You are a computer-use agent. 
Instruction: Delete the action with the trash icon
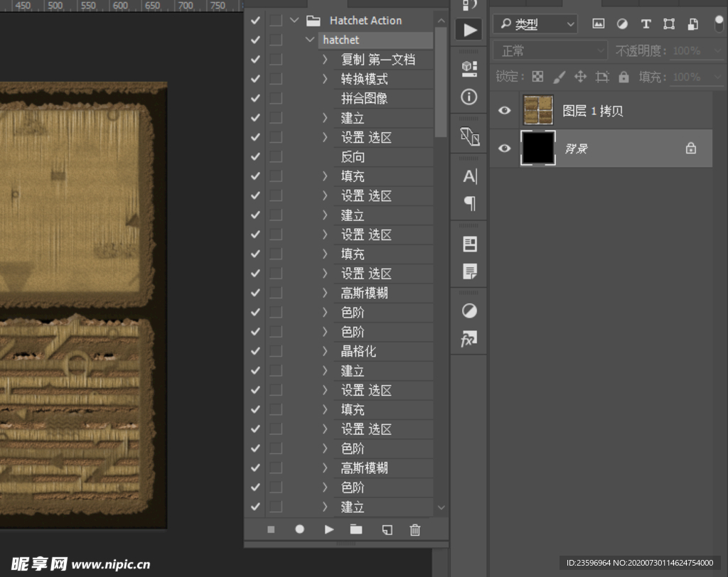point(415,529)
